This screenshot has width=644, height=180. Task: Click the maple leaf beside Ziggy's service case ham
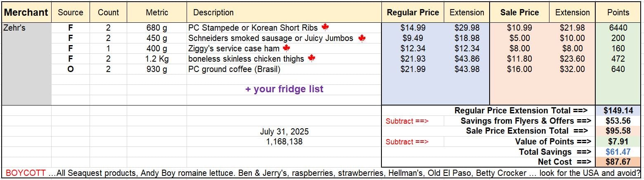286,48
